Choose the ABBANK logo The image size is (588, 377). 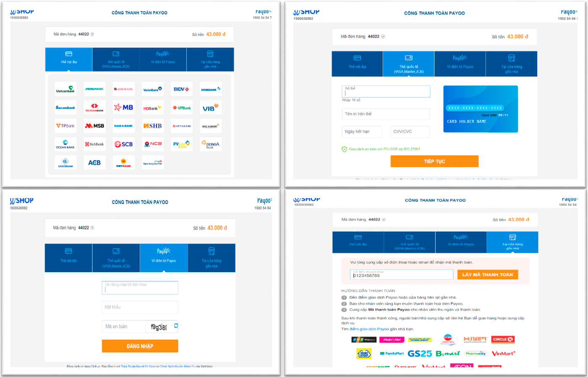[95, 89]
